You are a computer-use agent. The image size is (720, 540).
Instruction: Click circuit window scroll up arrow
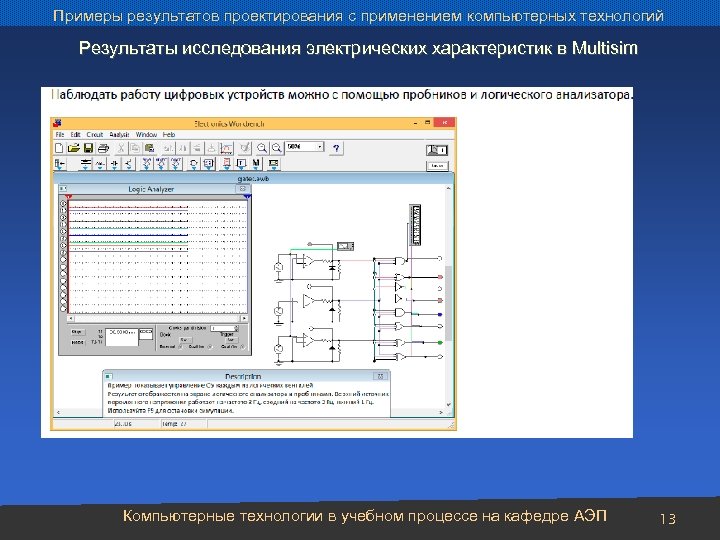pyautogui.click(x=449, y=188)
